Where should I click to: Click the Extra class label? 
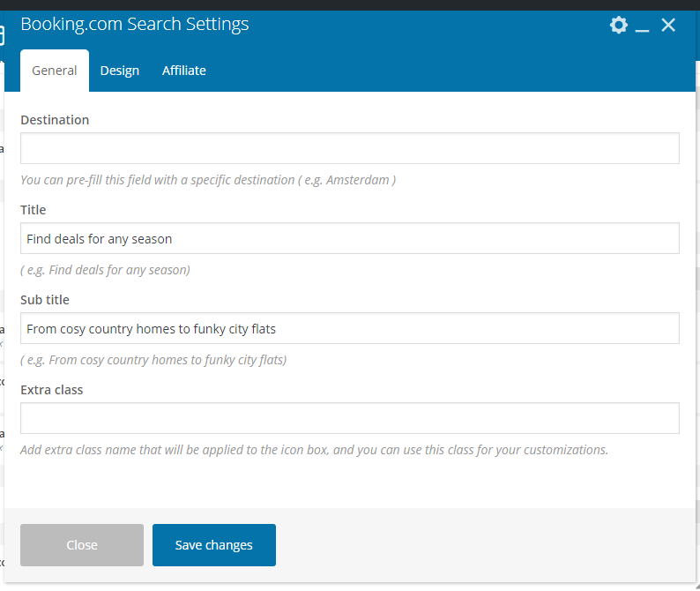[x=52, y=390]
